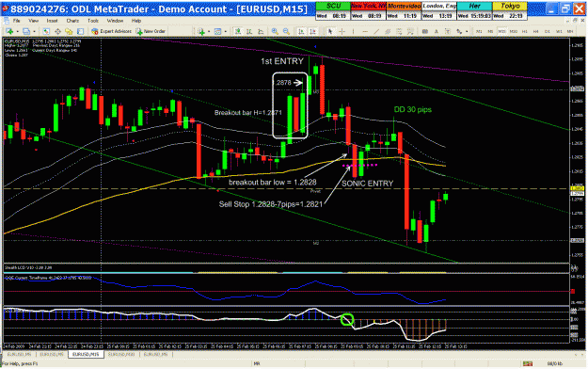The image size is (588, 369).
Task: Click the SCU clock panel
Action: [333, 11]
